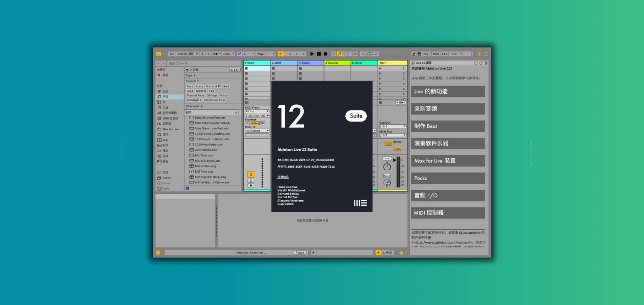Select the Ambience & FX tag

click(x=215, y=100)
